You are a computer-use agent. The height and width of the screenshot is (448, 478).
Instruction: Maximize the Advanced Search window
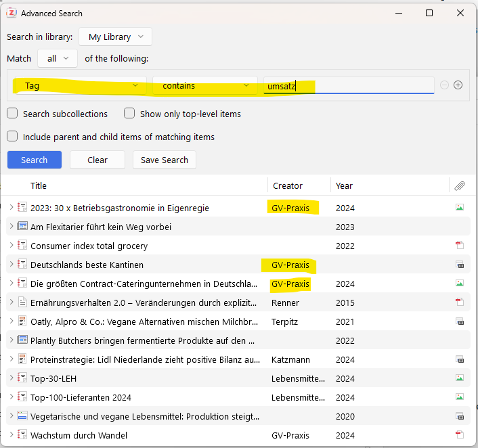coord(429,13)
